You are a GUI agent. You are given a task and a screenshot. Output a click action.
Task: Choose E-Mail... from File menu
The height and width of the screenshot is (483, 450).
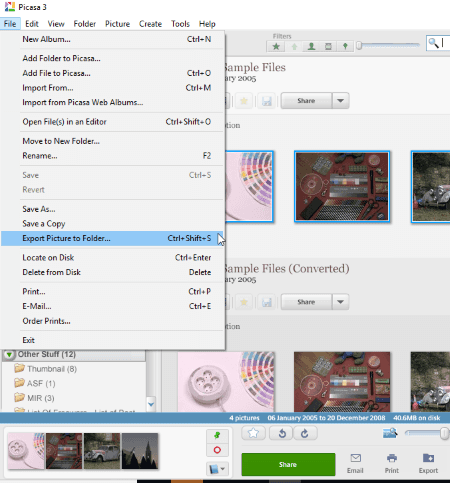tap(112, 306)
